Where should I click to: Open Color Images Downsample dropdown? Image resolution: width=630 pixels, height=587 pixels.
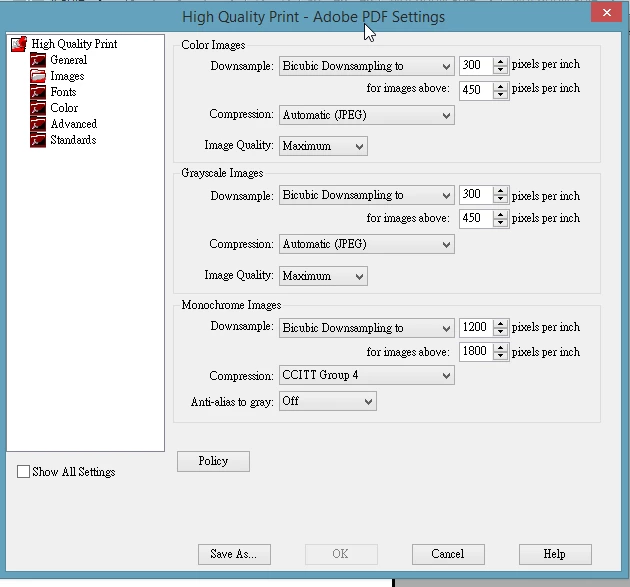click(x=366, y=66)
